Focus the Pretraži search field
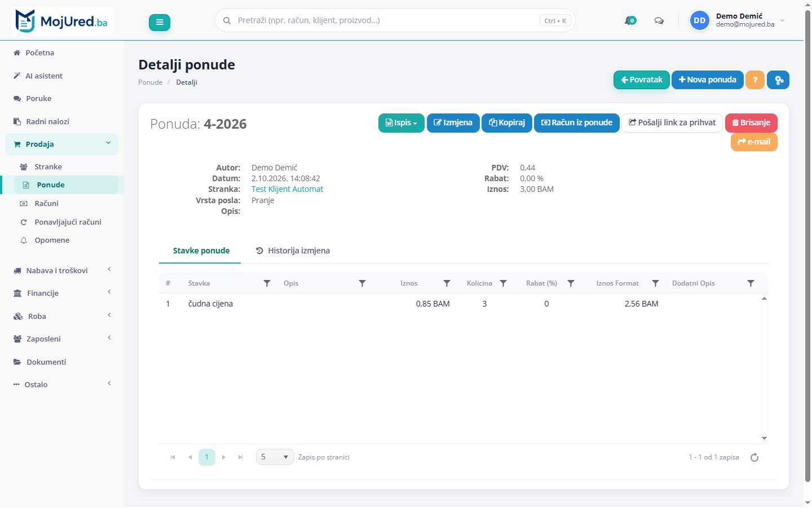Viewport: 812px width, 508px height. pyautogui.click(x=395, y=20)
